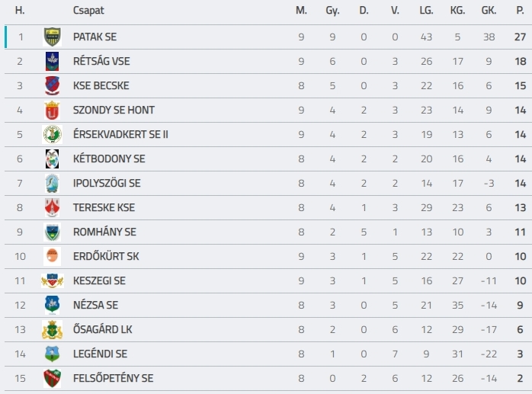Click the NÉZSA SE blue shield logo
The image size is (532, 394).
53,305
